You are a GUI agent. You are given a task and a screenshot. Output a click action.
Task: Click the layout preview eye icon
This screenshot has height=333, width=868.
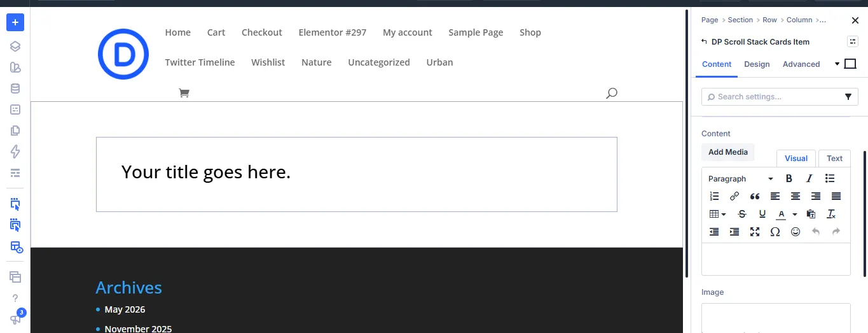tap(16, 247)
